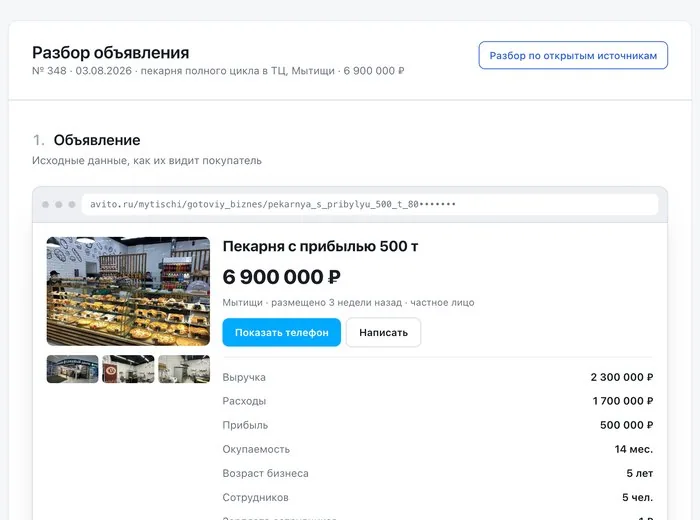This screenshot has height=520, width=700.
Task: Click the blue "Показать телефон" button
Action: (x=282, y=332)
